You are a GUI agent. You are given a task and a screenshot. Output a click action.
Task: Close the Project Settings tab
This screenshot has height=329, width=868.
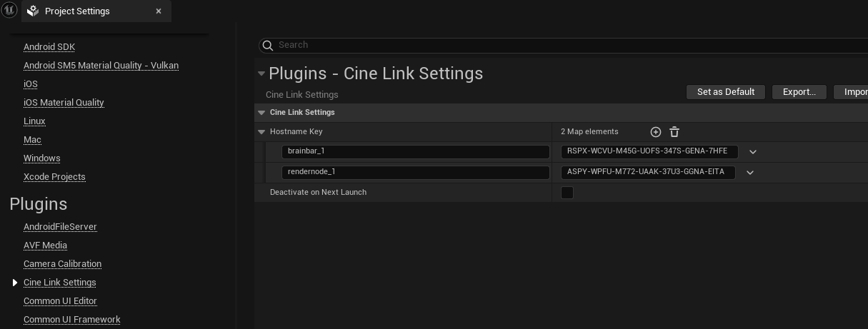(x=159, y=11)
